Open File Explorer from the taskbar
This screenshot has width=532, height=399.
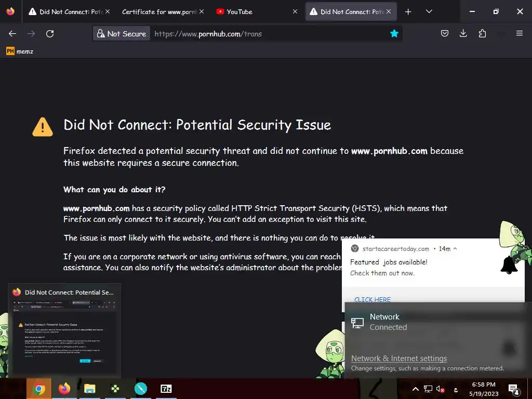(89, 389)
